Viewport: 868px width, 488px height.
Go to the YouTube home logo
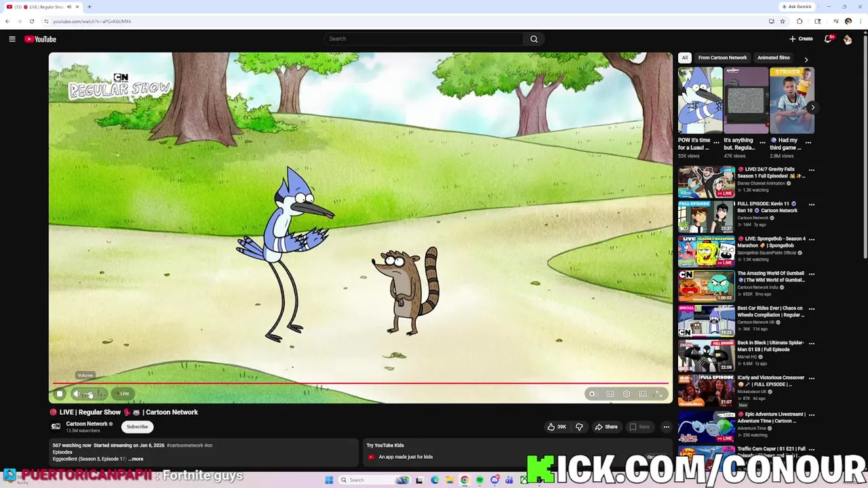[41, 39]
